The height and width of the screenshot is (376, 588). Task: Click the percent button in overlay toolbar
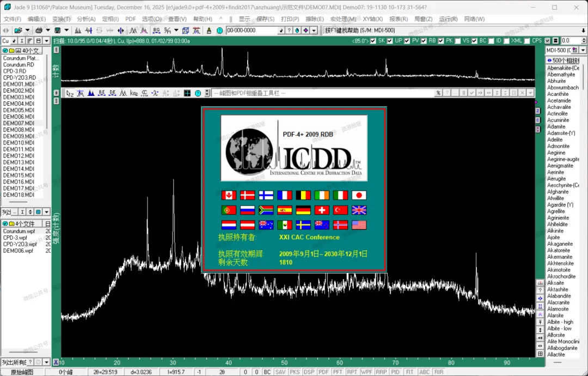(438, 93)
